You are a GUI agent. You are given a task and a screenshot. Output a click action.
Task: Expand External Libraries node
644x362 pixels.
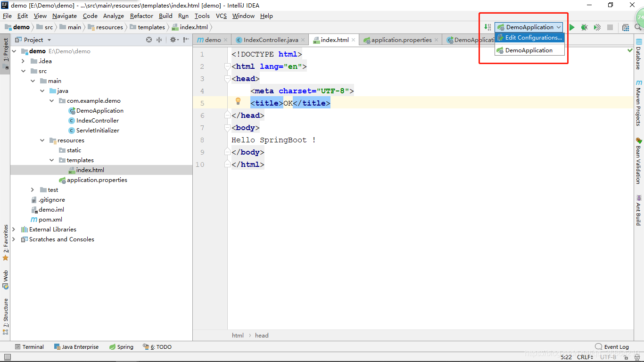(x=14, y=229)
